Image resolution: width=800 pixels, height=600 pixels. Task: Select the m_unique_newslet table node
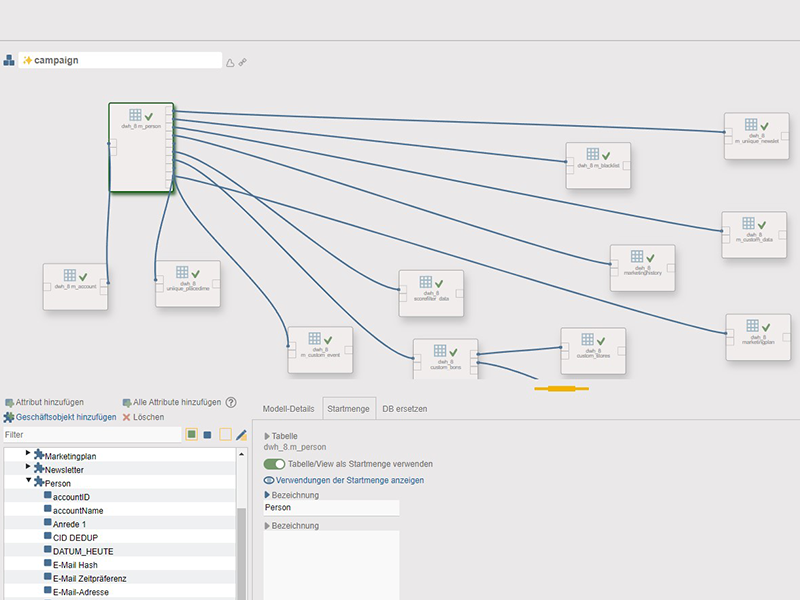pyautogui.click(x=757, y=136)
